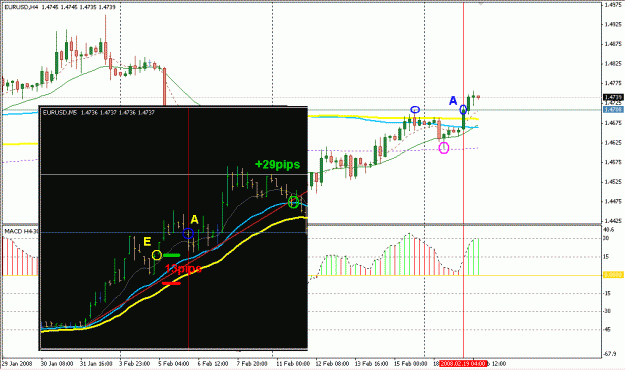Click the 7 Feb 20:00 time label
The image size is (625, 370).
[x=252, y=364]
